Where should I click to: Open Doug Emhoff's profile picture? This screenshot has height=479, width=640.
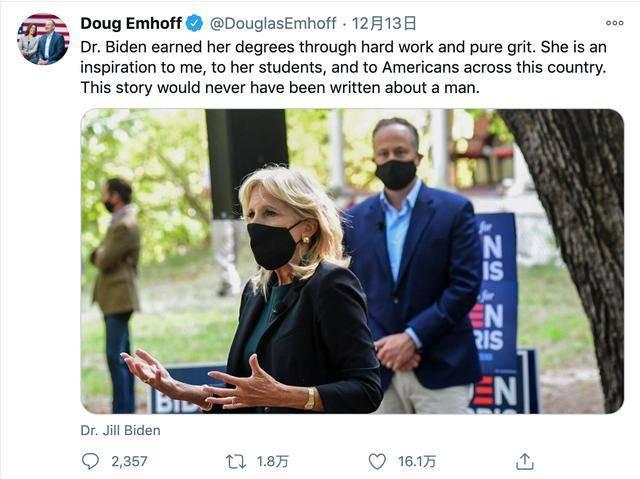43,39
